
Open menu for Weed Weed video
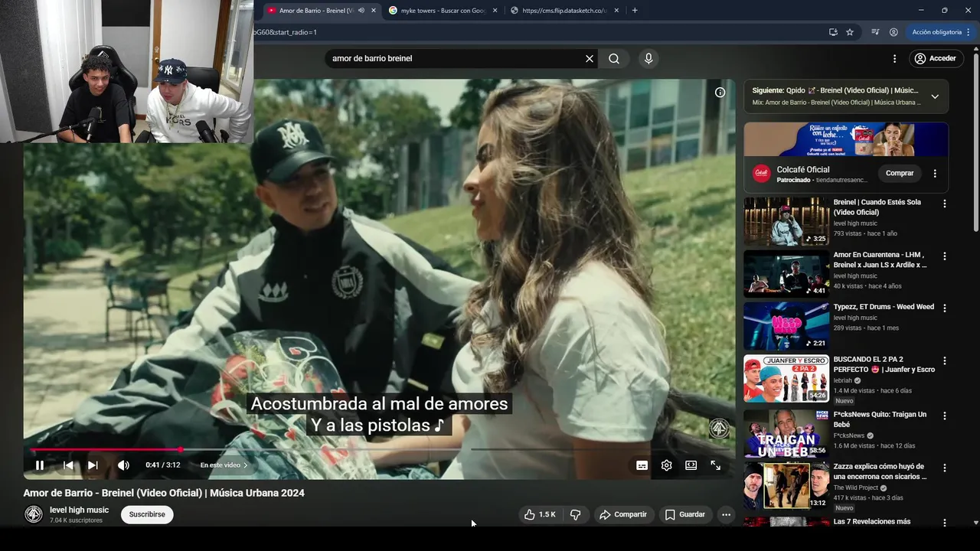pyautogui.click(x=945, y=308)
